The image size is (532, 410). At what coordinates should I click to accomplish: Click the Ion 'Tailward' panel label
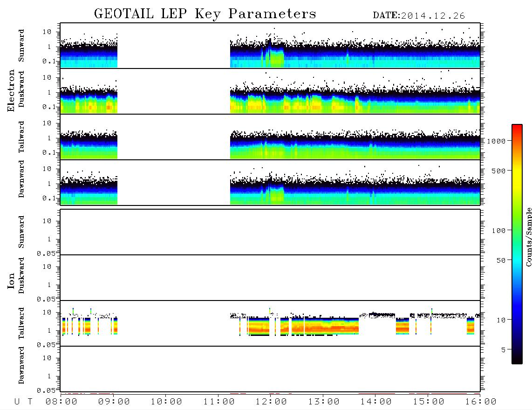[x=21, y=323]
